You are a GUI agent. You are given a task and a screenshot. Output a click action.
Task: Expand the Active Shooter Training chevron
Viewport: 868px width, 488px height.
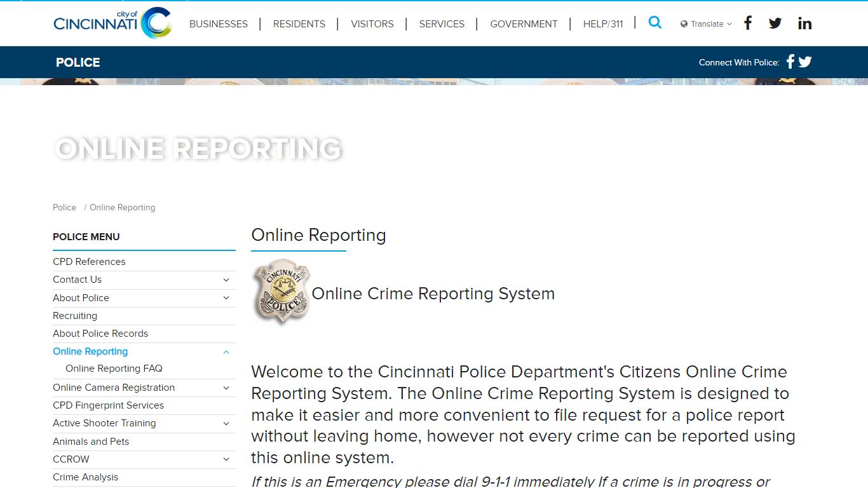226,424
